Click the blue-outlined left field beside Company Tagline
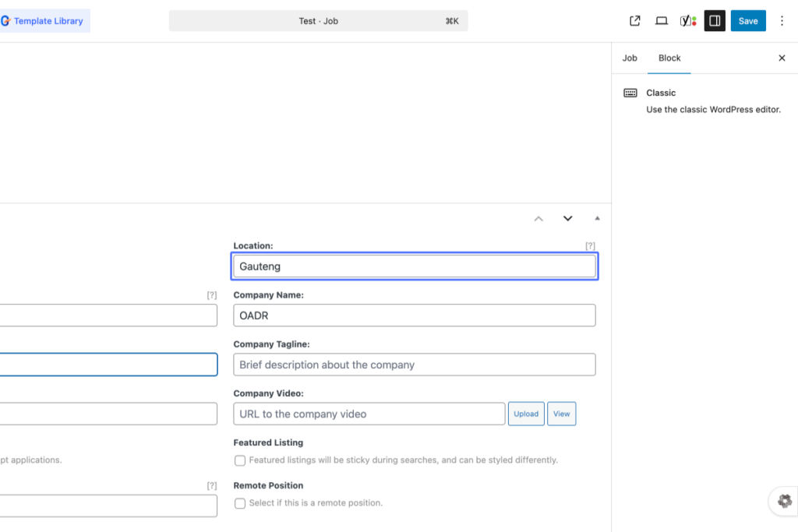 (x=108, y=365)
